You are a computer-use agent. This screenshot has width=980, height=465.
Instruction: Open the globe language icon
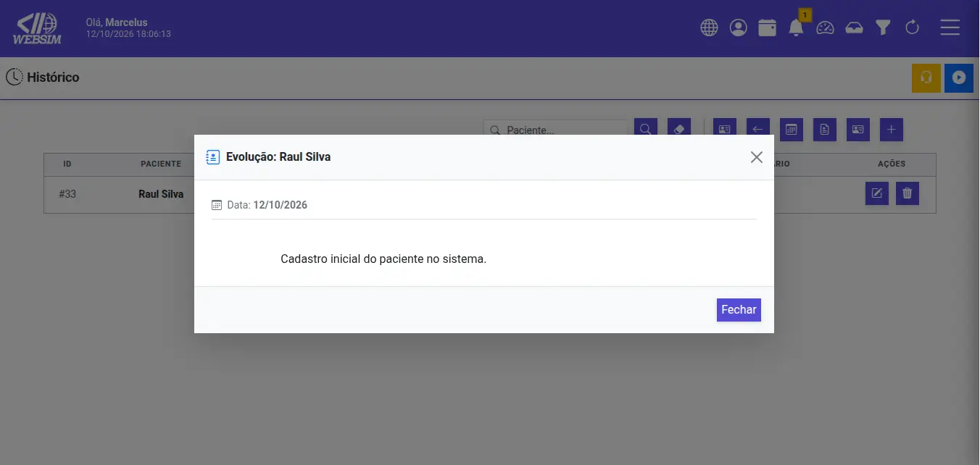click(709, 28)
